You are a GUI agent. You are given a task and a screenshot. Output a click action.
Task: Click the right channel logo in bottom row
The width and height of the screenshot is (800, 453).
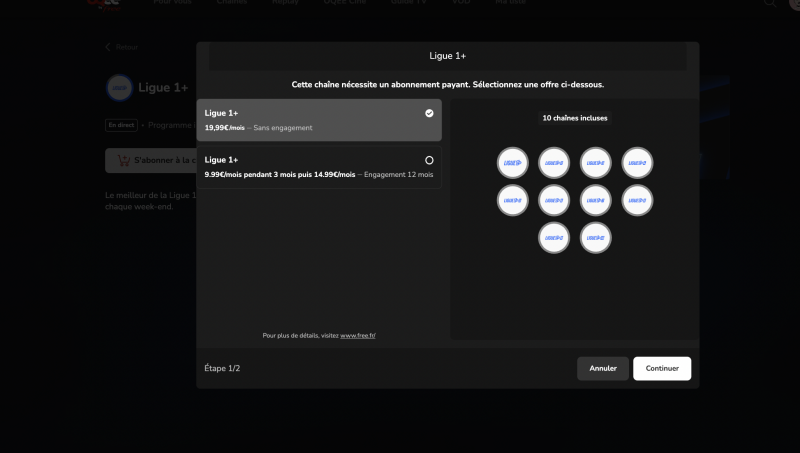[595, 237]
